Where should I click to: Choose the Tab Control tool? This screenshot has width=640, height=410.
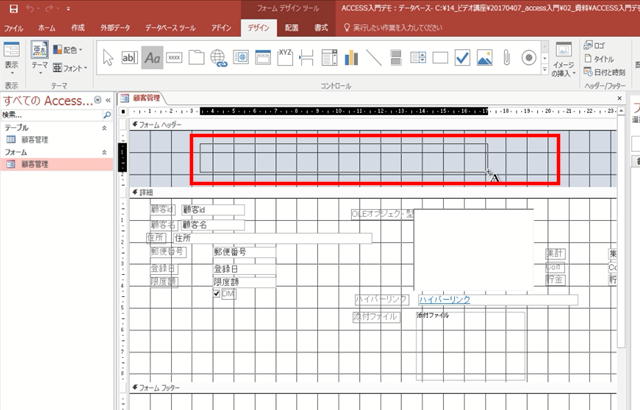coord(196,58)
